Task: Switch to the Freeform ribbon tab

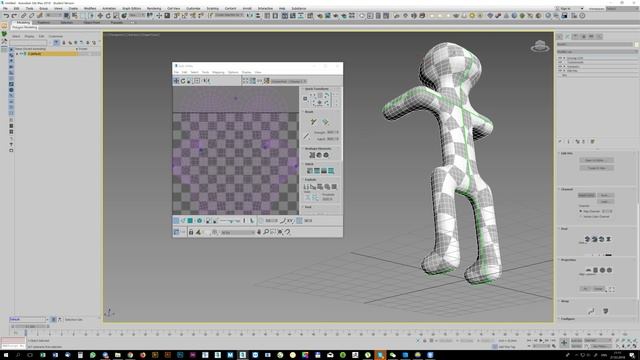Action: click(43, 22)
